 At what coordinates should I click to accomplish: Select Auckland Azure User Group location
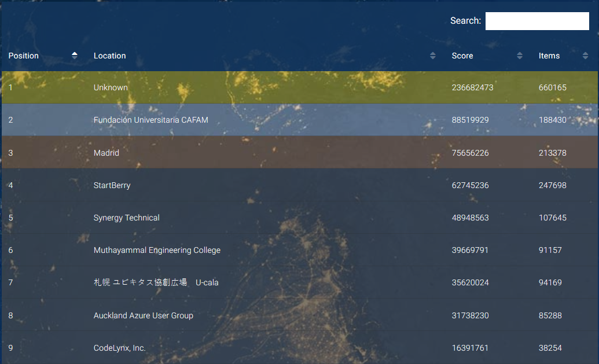[144, 315]
